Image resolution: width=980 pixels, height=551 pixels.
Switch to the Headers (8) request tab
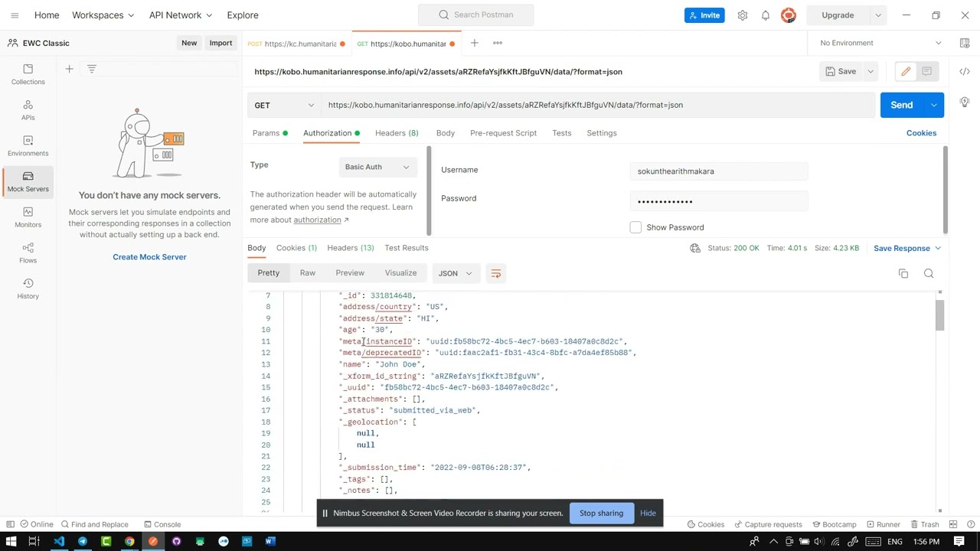(x=397, y=133)
